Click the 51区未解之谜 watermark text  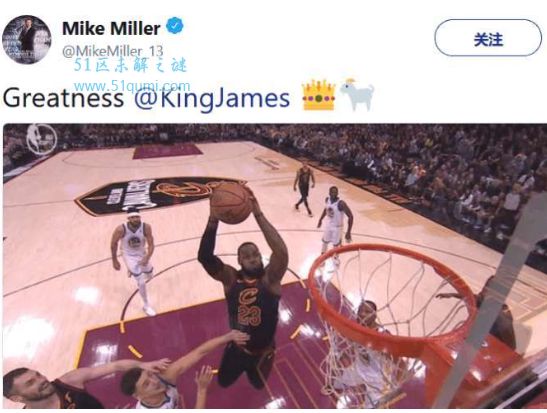[x=130, y=66]
